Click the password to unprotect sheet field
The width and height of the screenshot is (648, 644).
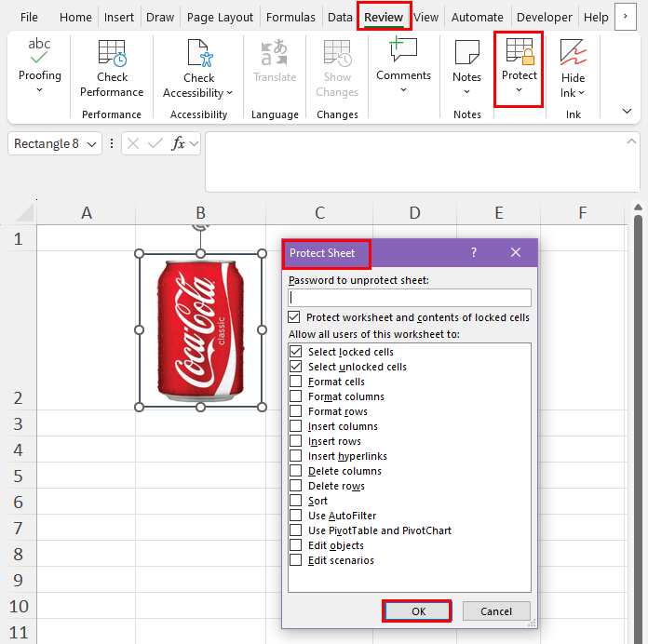pyautogui.click(x=409, y=298)
